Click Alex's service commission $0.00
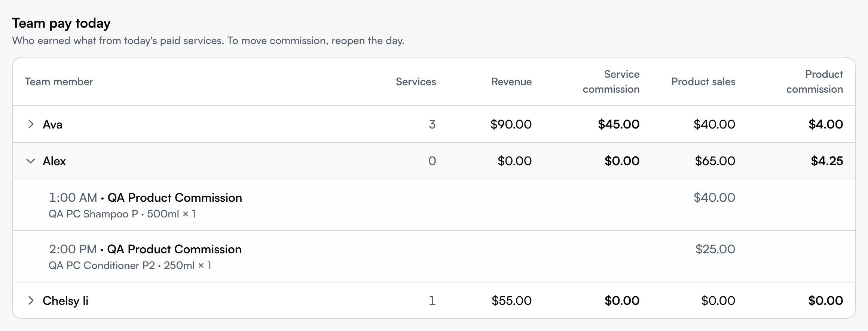868x331 pixels. click(x=622, y=161)
